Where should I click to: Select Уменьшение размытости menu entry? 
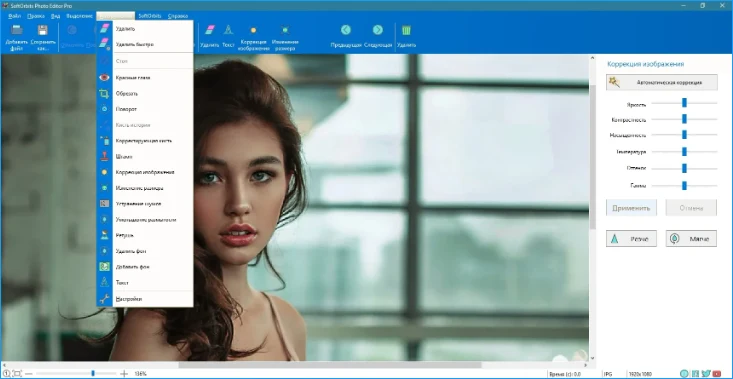click(x=145, y=219)
